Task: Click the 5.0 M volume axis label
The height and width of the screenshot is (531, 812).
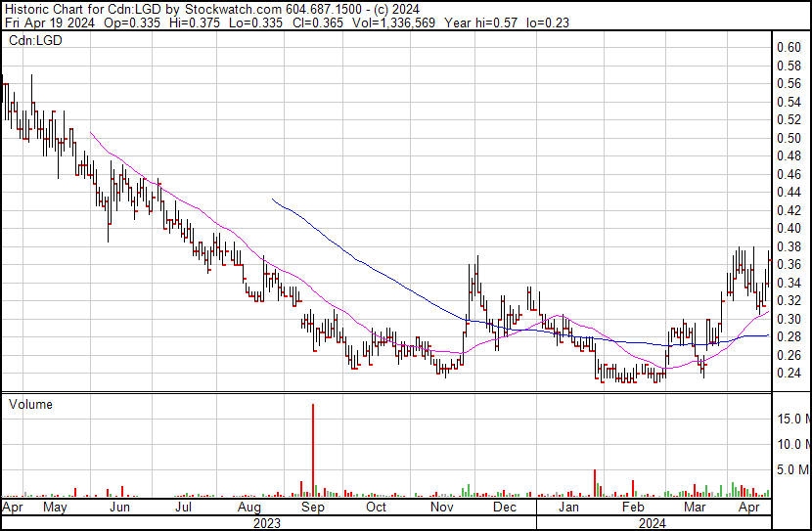Action: point(793,469)
